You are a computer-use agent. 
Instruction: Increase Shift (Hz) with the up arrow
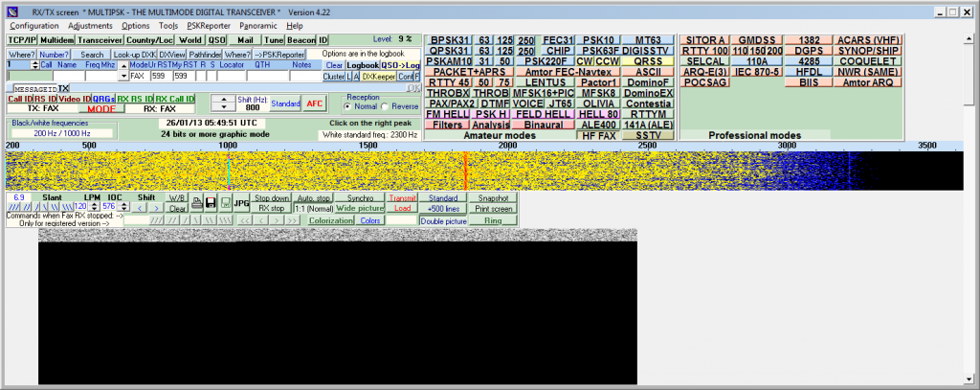[223, 99]
